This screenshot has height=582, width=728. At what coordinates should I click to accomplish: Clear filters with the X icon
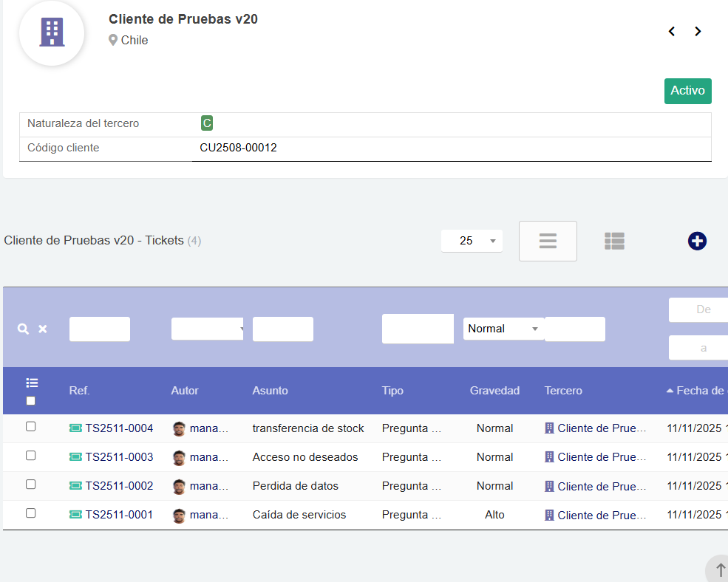coord(42,329)
